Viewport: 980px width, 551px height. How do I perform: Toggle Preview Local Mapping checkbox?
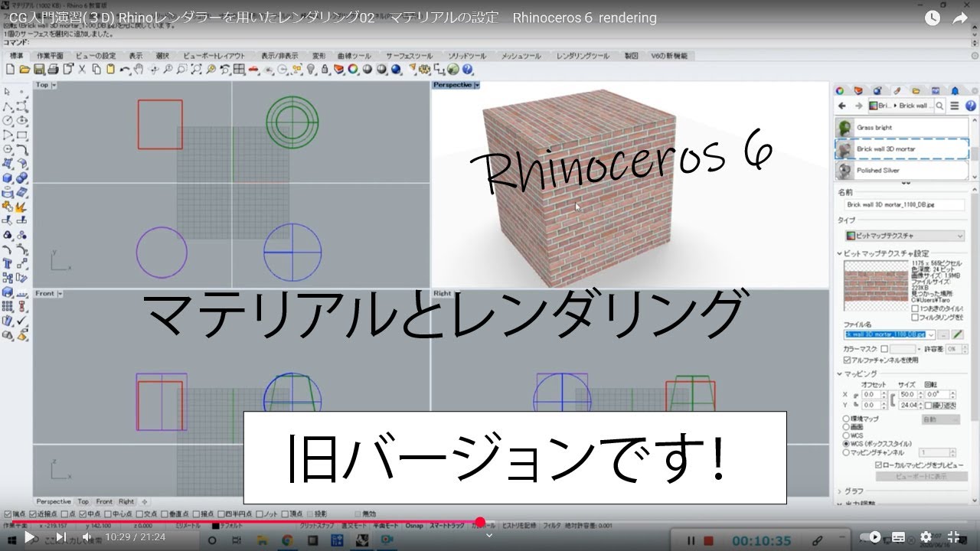point(879,465)
